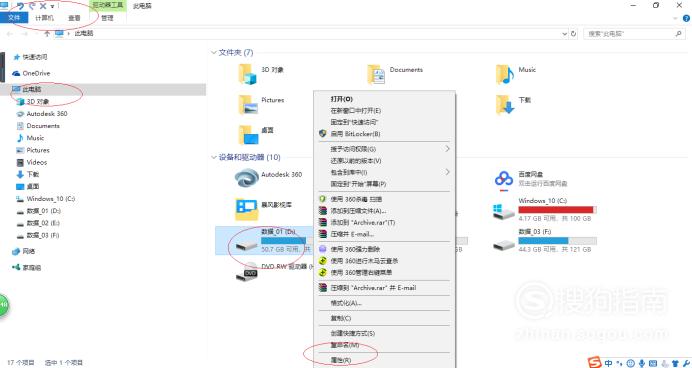The height and width of the screenshot is (368, 692).
Task: Expand the 授予访问权限(G) submenu arrow
Action: tap(448, 149)
